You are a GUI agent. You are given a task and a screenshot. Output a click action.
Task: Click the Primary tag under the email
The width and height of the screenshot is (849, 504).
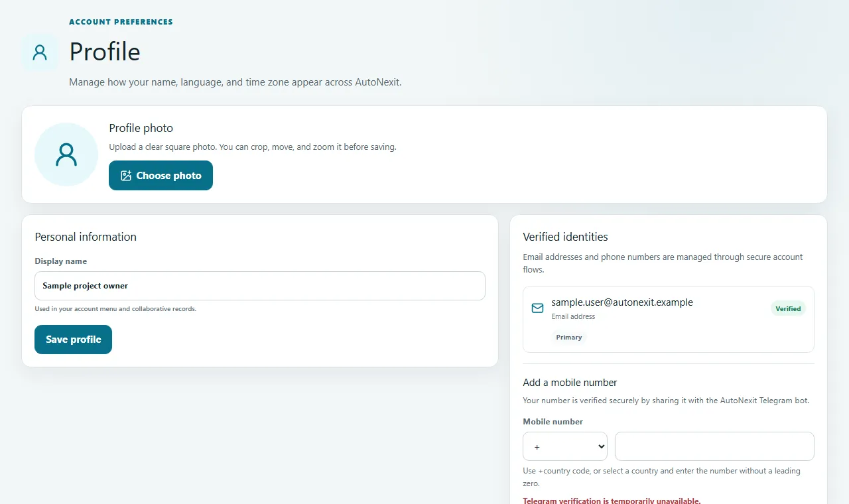pyautogui.click(x=569, y=337)
